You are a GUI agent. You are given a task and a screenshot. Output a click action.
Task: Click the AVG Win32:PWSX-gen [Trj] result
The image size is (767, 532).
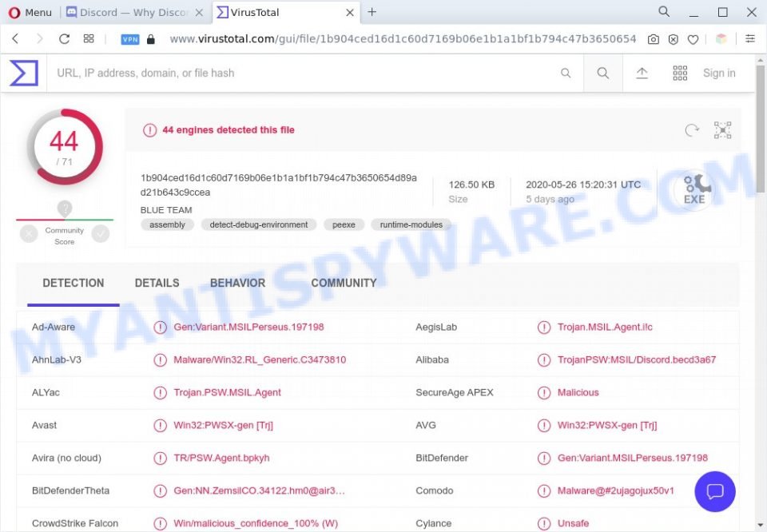pos(607,426)
